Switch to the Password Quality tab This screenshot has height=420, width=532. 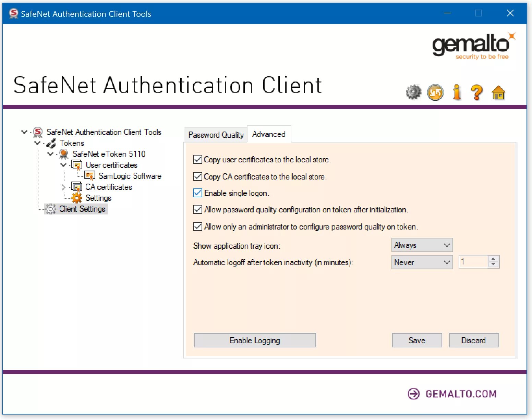pos(216,135)
